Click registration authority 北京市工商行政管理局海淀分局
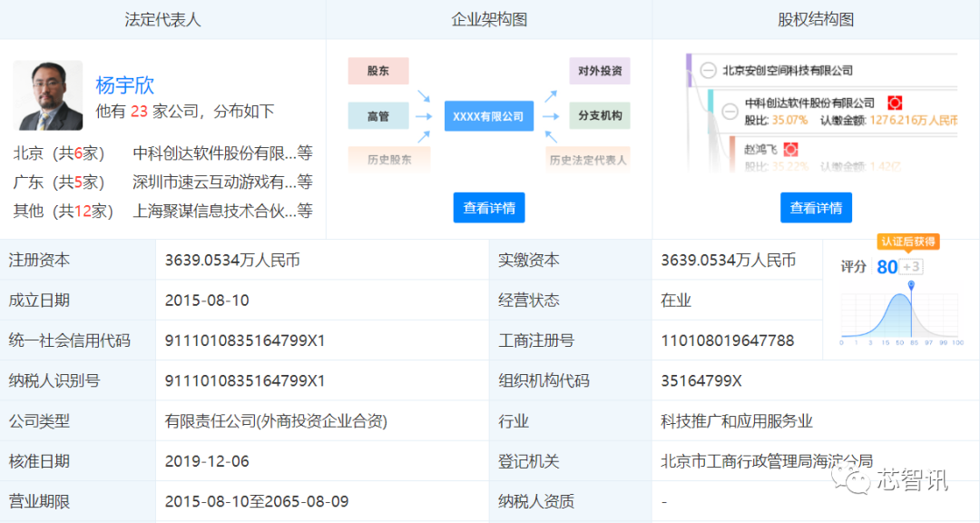The height and width of the screenshot is (523, 980). [x=766, y=461]
